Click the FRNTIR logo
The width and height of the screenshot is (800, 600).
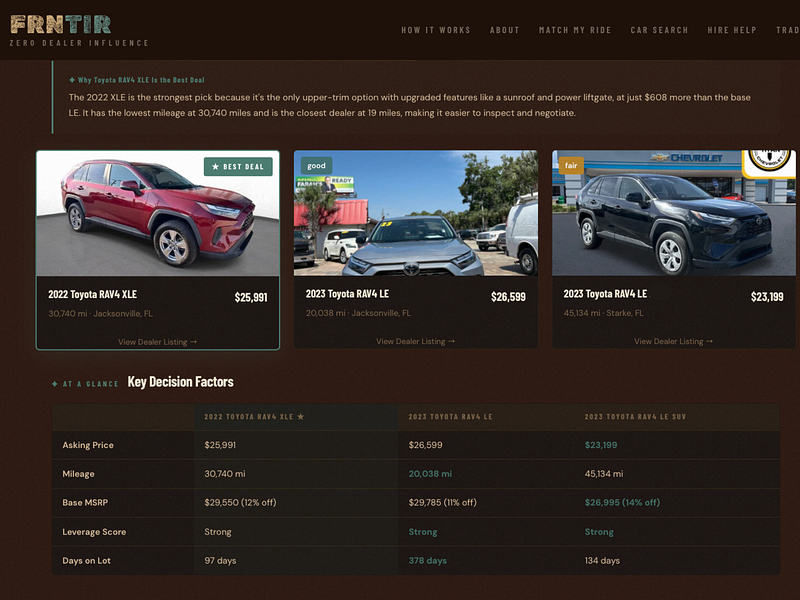pyautogui.click(x=61, y=24)
